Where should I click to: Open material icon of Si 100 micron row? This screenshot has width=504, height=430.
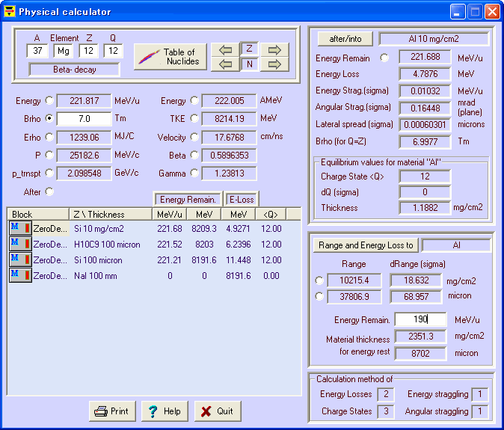(x=21, y=259)
